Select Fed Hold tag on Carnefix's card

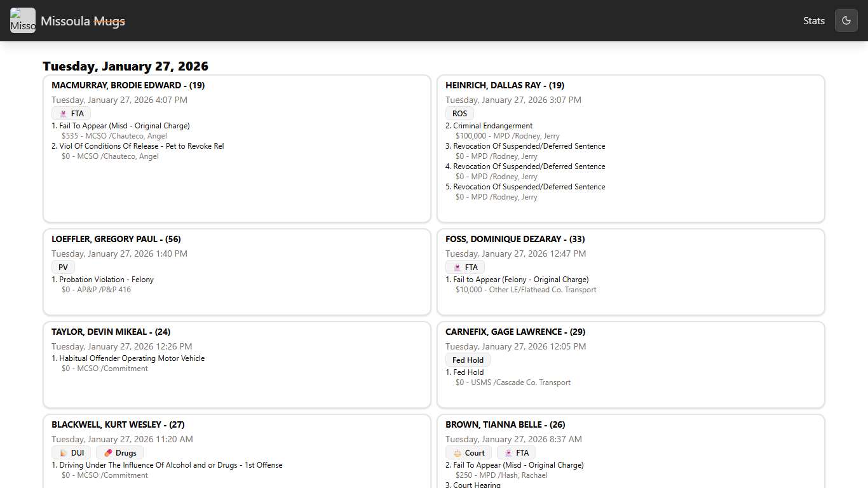pyautogui.click(x=468, y=360)
